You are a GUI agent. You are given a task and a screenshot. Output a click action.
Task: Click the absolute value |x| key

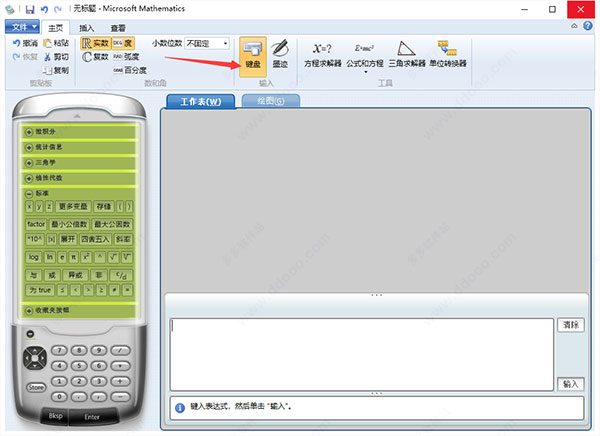click(x=51, y=240)
